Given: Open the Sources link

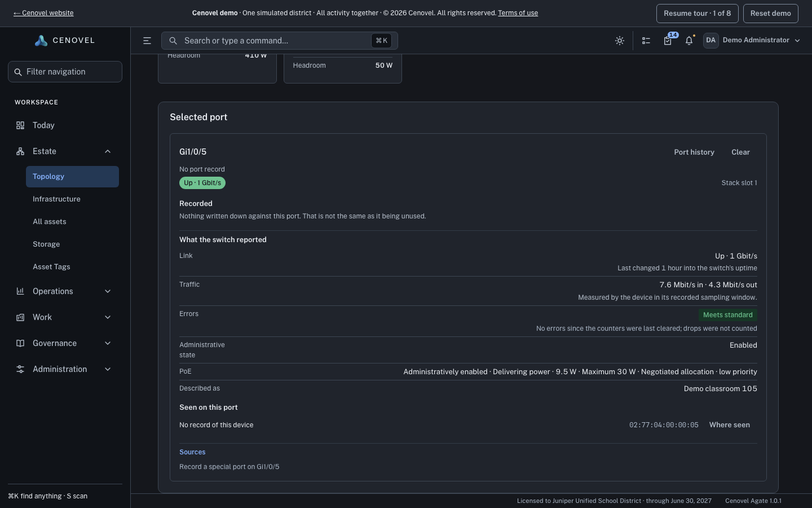Looking at the screenshot, I should [192, 452].
